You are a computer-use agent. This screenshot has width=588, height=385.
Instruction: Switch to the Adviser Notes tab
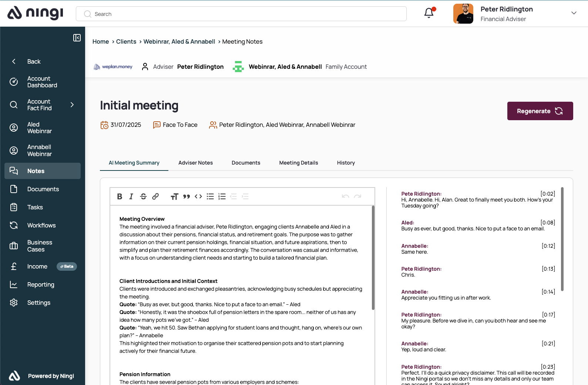(x=195, y=163)
